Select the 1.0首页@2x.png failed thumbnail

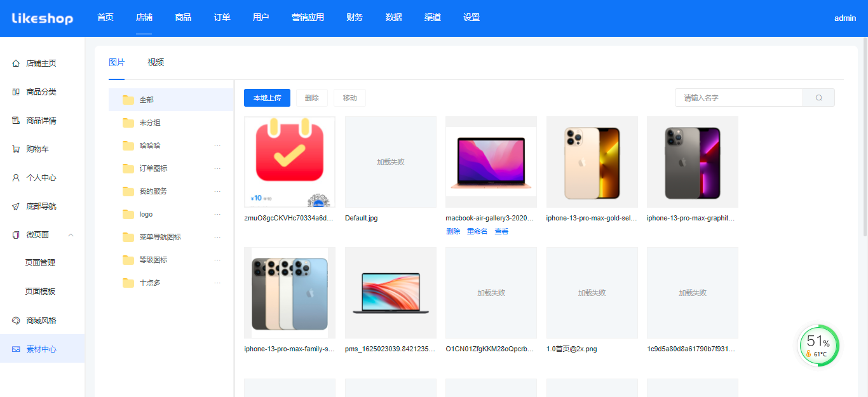point(592,293)
